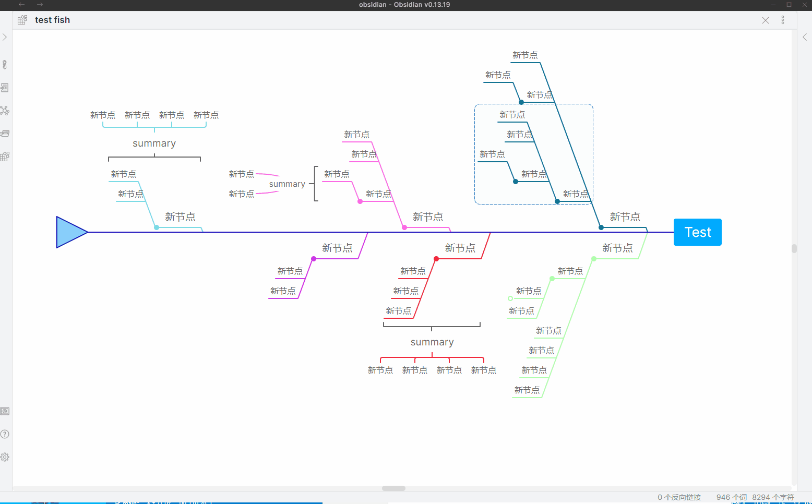Click the vertical scrollbar thumb

point(794,248)
